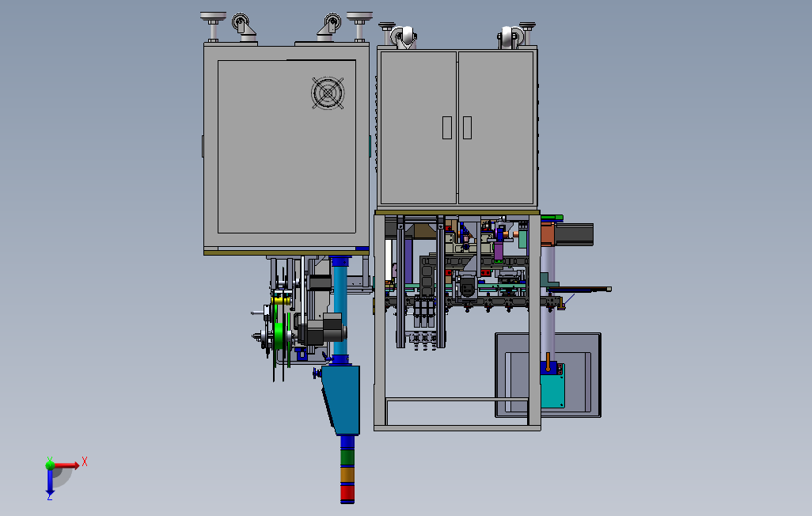This screenshot has height=516, width=812.
Task: Click the red X axis arrow of the triad
Action: point(67,465)
